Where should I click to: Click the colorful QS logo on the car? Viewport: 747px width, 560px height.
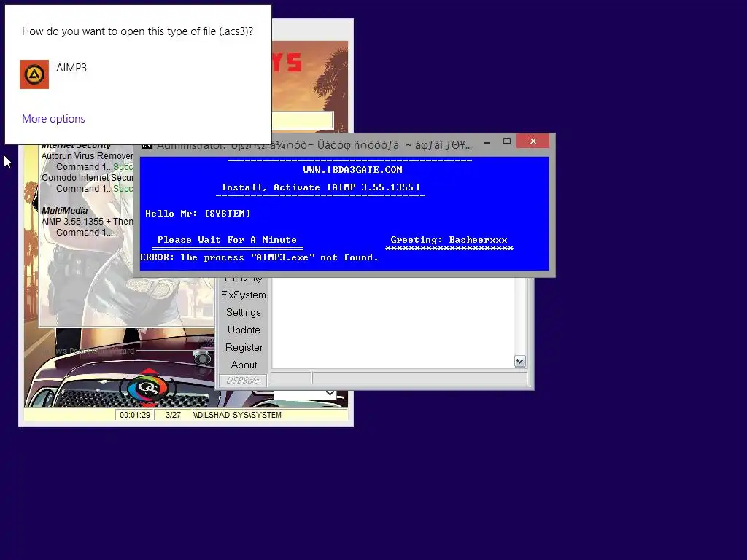(149, 387)
